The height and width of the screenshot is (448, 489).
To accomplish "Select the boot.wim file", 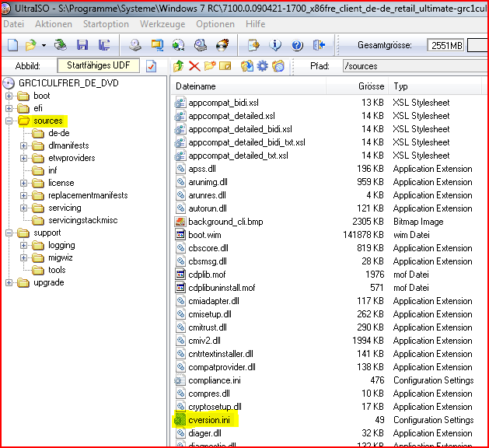I will 204,235.
